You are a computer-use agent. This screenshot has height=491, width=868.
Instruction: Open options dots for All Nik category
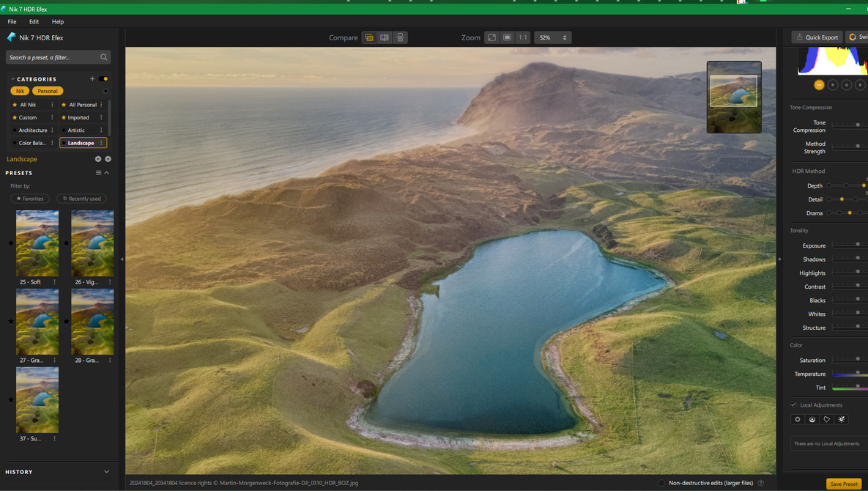[52, 105]
